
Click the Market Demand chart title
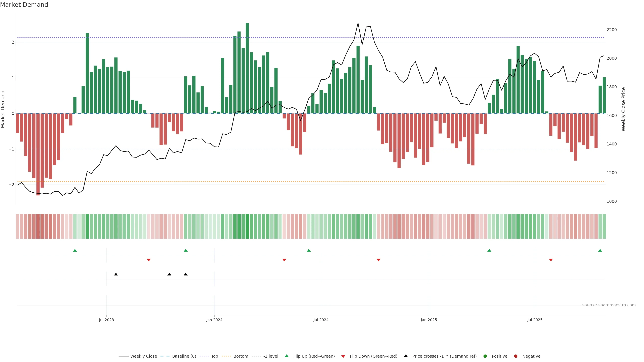point(24,5)
